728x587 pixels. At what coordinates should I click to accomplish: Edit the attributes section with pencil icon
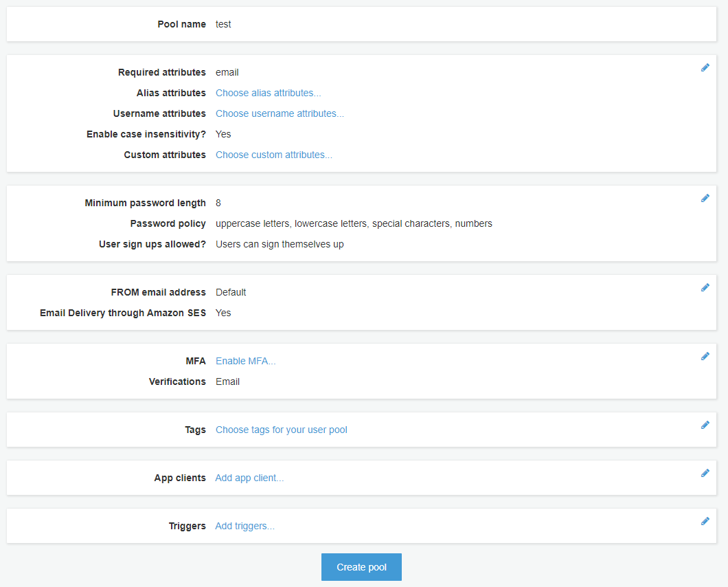click(705, 68)
